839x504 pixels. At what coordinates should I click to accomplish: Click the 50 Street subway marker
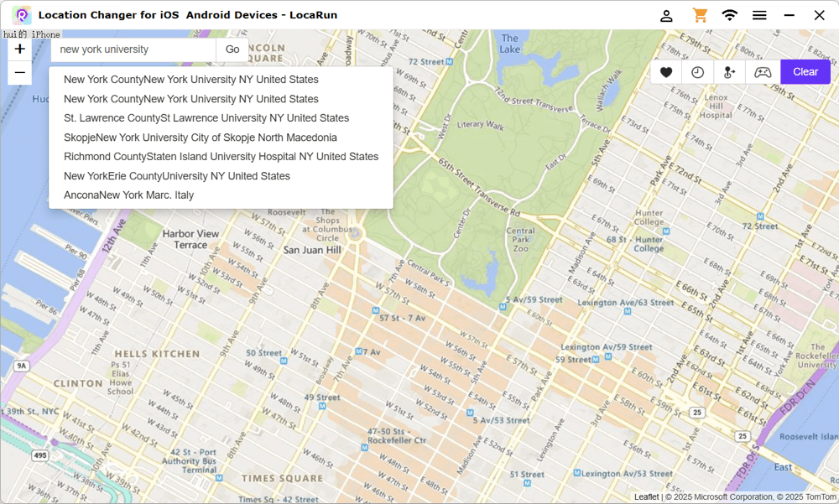284,361
